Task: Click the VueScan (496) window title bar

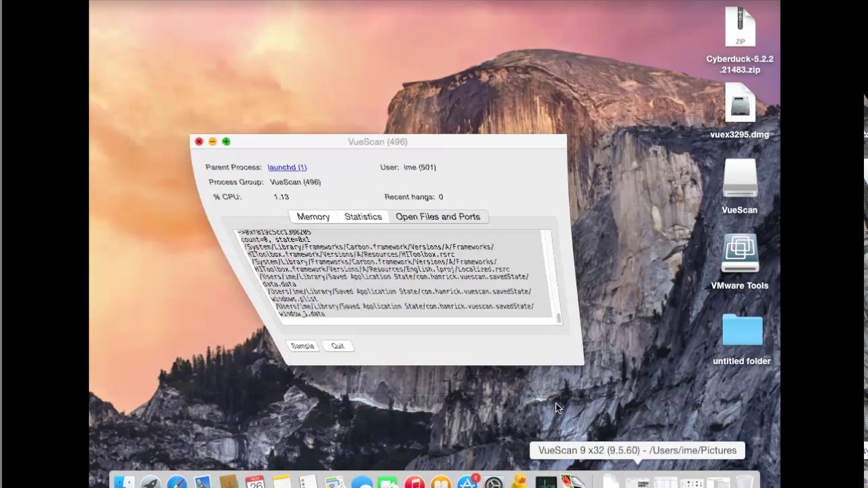Action: 378,142
